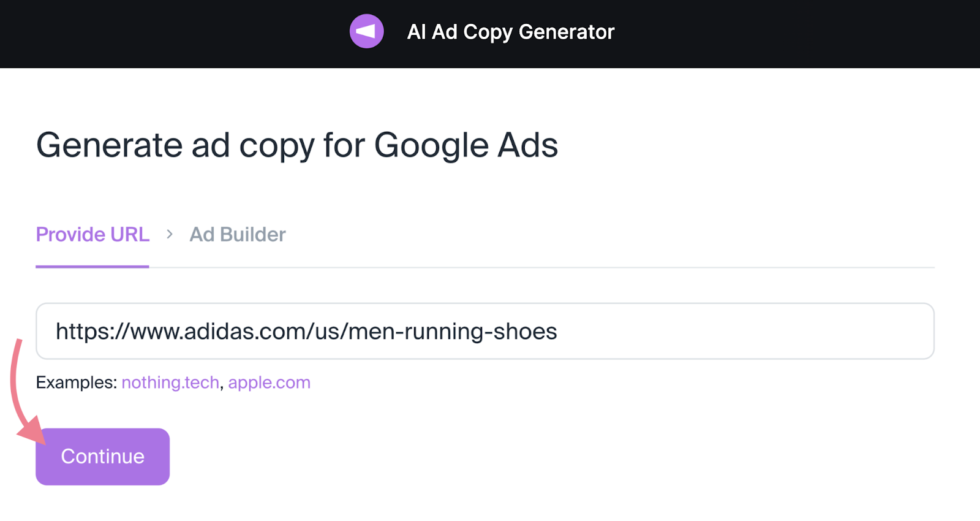Viewport: 980px width, 521px height.
Task: Select the triangle icon inside the purple circle
Action: (x=366, y=31)
